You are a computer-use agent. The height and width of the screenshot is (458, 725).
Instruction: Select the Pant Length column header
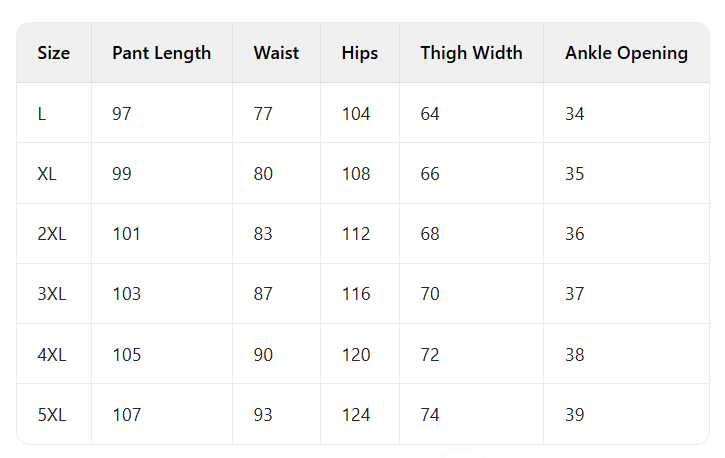161,53
